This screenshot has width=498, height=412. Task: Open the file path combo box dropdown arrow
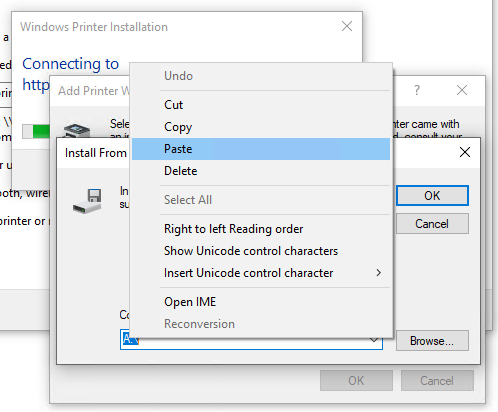pyautogui.click(x=374, y=341)
